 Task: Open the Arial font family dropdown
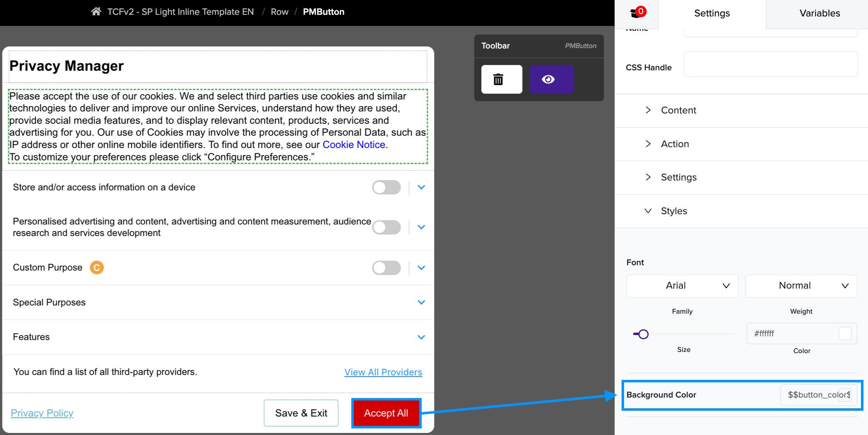click(x=682, y=286)
